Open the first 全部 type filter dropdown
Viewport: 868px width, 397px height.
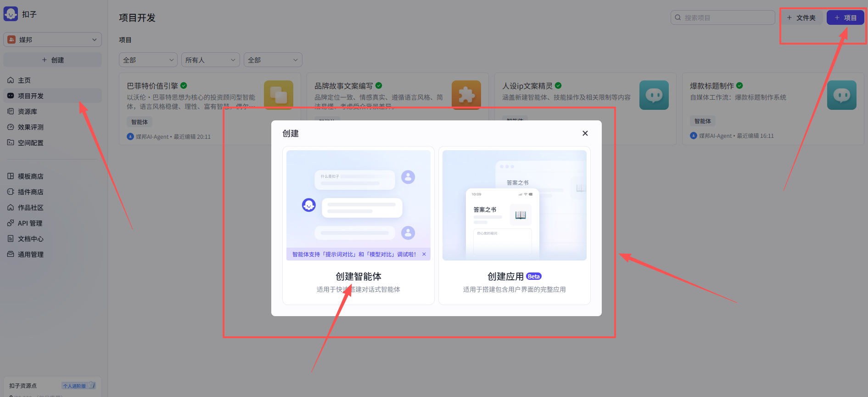[148, 60]
